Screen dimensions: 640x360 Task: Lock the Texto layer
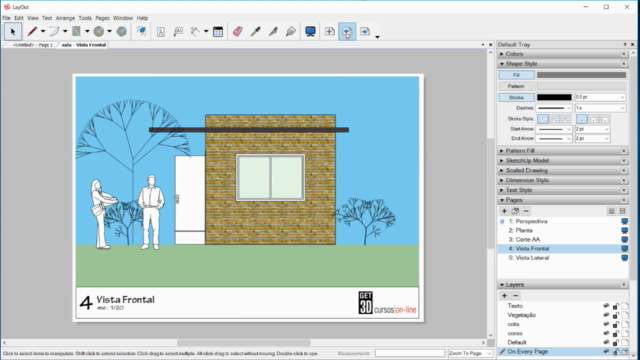pyautogui.click(x=616, y=306)
